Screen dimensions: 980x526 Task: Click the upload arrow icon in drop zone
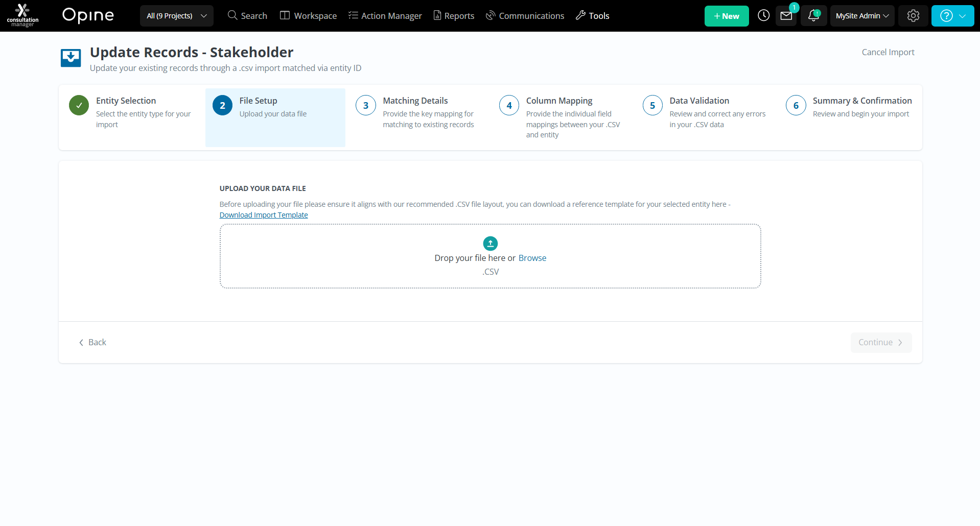[x=491, y=243]
